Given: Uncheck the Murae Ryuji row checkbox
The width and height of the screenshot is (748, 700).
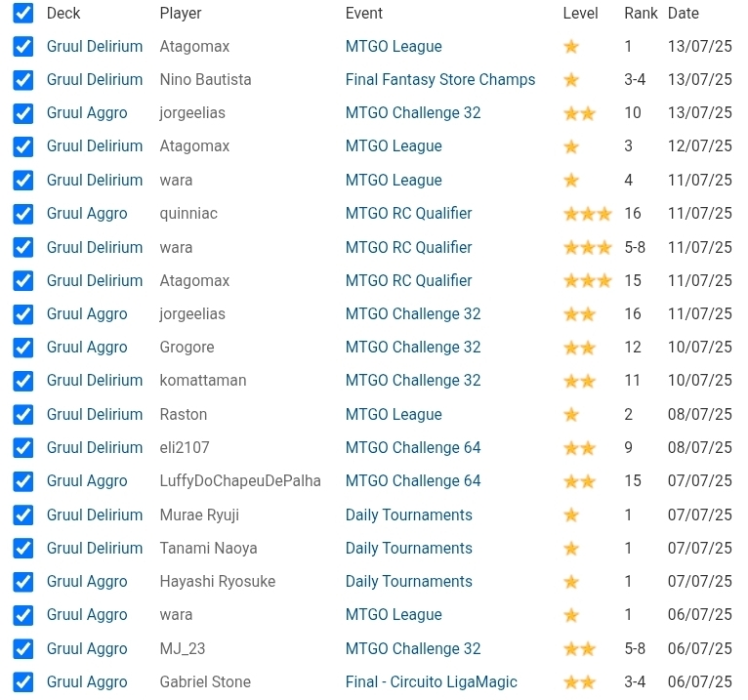Looking at the screenshot, I should [22, 515].
